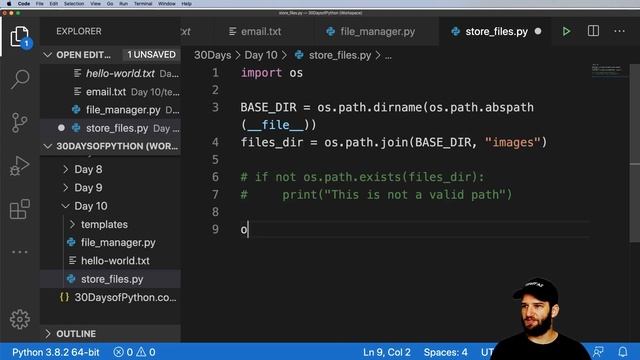Click unsaved dot on store_files.py tab
640x360 pixels.
(538, 31)
